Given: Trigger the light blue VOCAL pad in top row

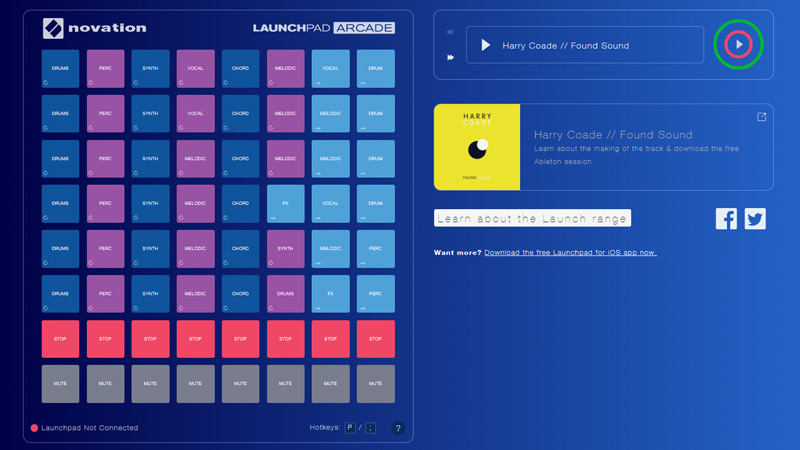Looking at the screenshot, I should pos(331,68).
